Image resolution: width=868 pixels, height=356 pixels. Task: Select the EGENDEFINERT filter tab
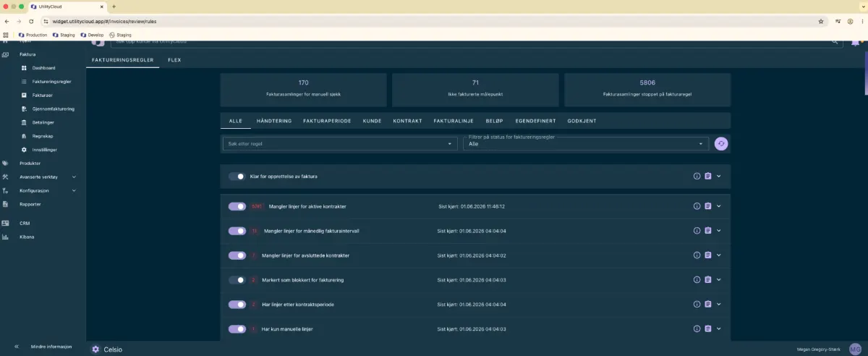[536, 121]
